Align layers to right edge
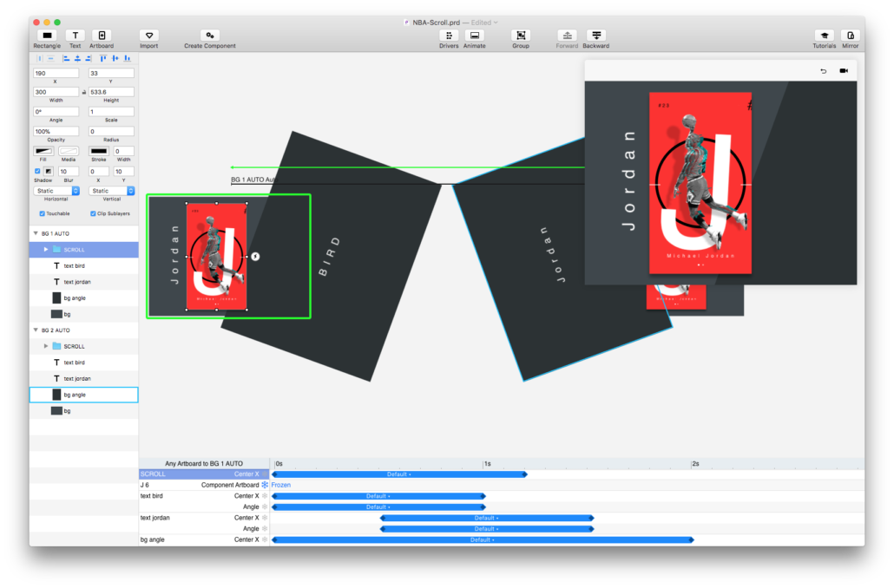894x588 pixels. [x=89, y=58]
